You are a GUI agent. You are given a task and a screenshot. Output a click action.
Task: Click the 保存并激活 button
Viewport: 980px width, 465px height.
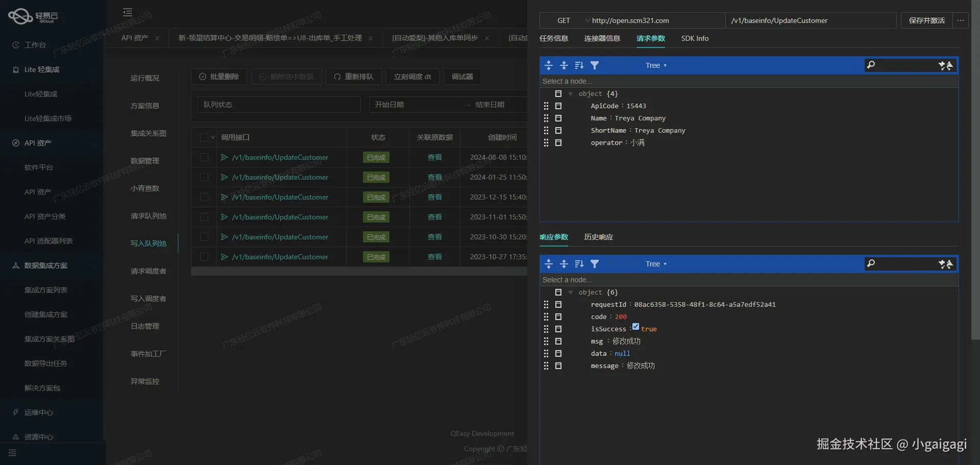[x=926, y=20]
